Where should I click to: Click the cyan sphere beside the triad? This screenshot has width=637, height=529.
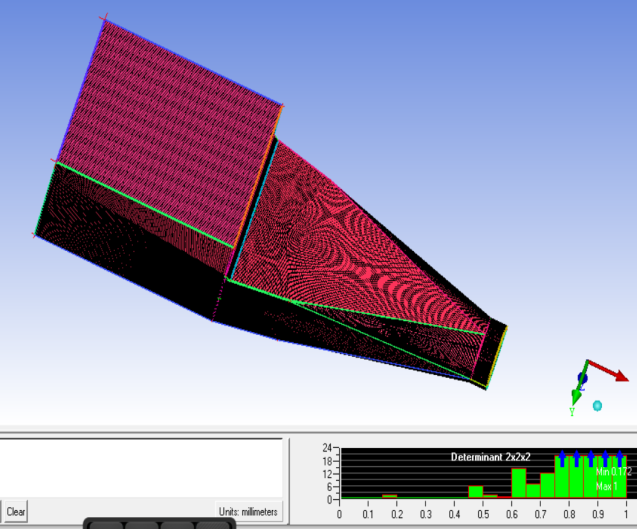597,405
